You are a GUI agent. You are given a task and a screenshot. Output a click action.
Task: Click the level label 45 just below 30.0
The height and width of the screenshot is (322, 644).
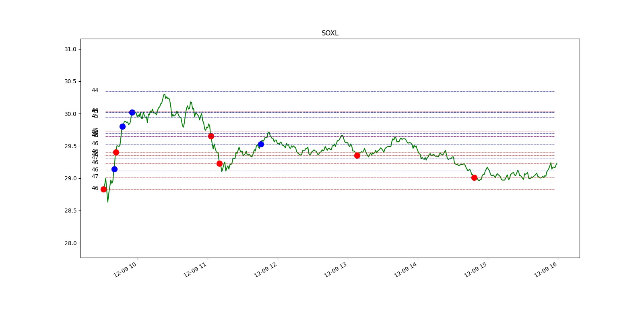pyautogui.click(x=95, y=116)
